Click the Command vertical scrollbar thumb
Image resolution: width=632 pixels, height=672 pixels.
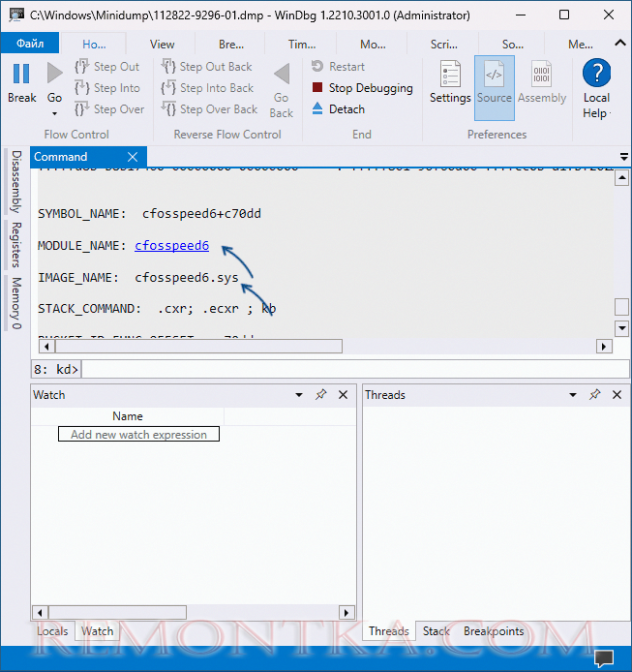[x=621, y=307]
